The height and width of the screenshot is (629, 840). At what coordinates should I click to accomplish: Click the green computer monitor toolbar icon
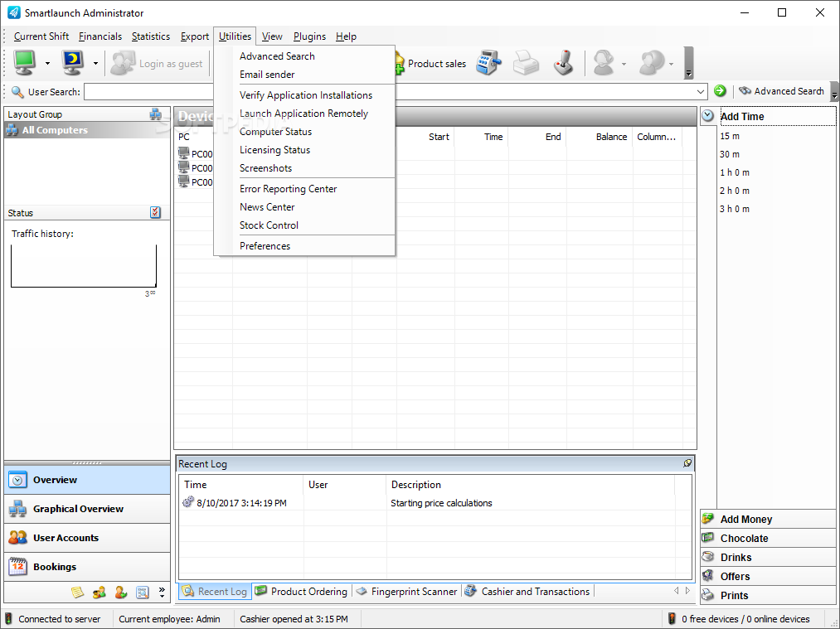tap(25, 63)
